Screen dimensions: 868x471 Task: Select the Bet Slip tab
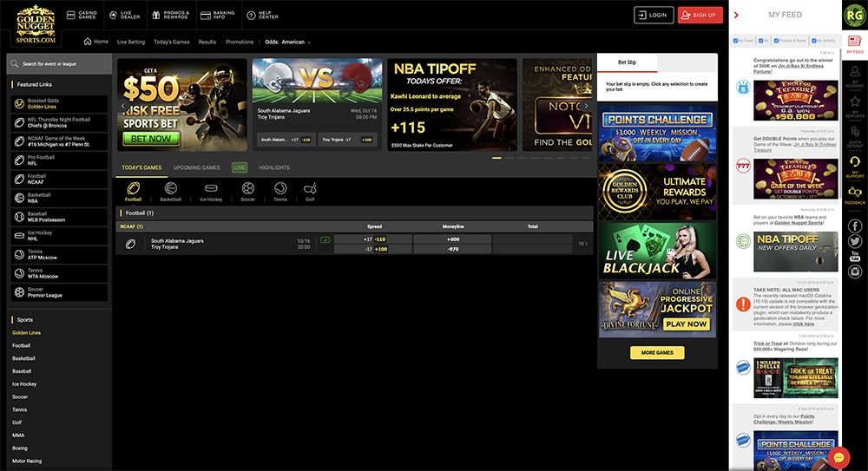tap(628, 62)
